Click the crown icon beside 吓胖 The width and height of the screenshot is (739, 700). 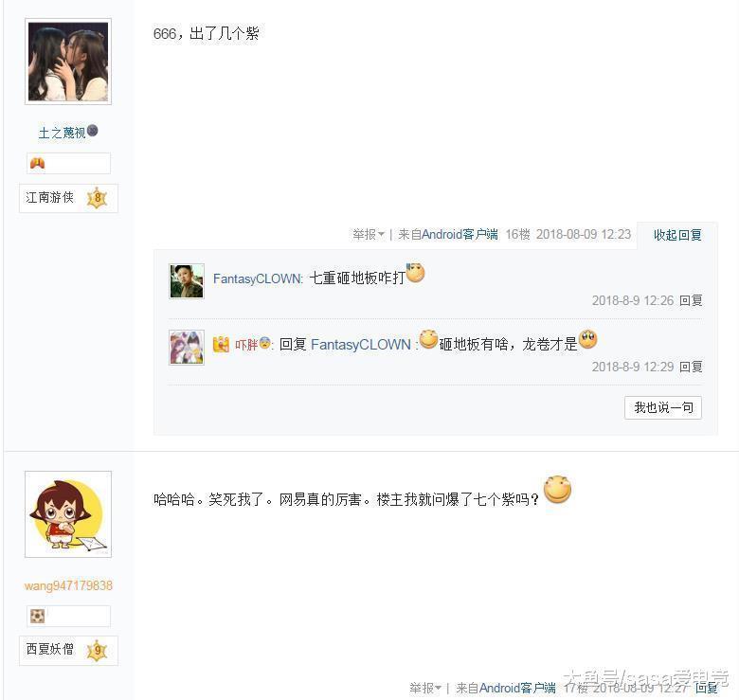221,345
